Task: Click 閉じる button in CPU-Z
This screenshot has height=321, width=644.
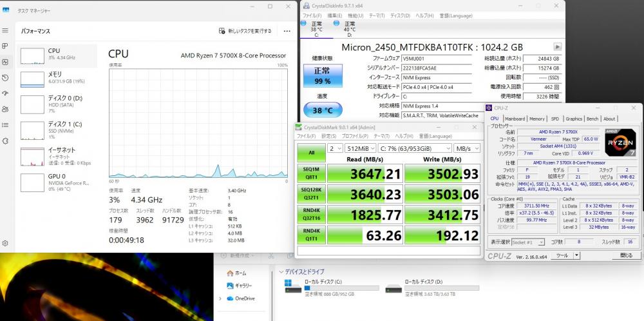Action: pos(626,256)
